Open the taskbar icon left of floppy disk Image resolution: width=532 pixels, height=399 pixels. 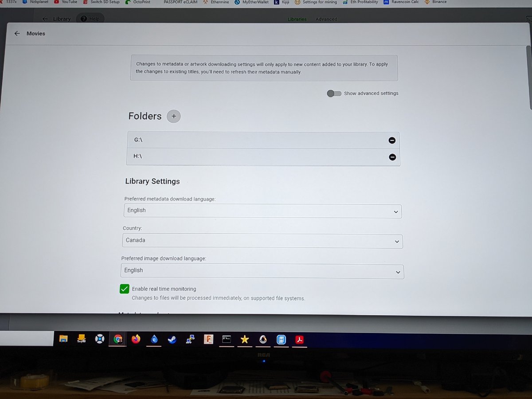263,340
